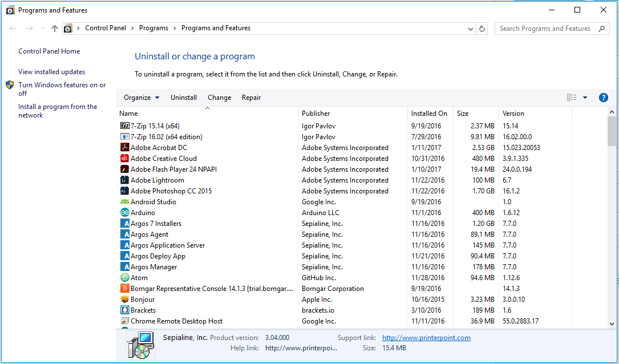Click the 7-Zip 15.14 (x64) program icon
The image size is (619, 364).
pyautogui.click(x=124, y=126)
